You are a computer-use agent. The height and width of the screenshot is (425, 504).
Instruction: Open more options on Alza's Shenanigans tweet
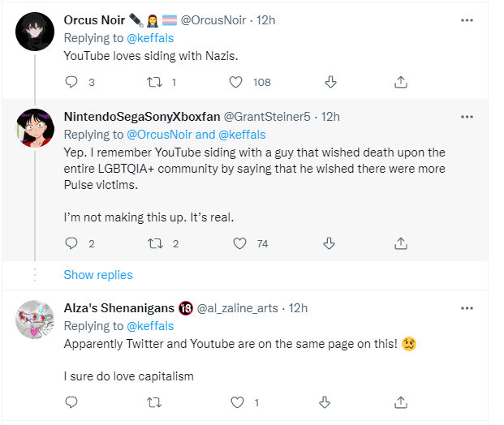pos(467,308)
